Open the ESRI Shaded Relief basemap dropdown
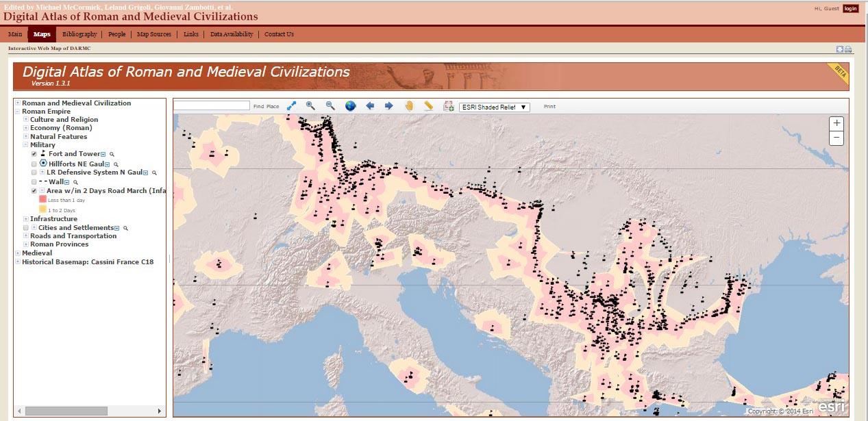 tap(494, 107)
